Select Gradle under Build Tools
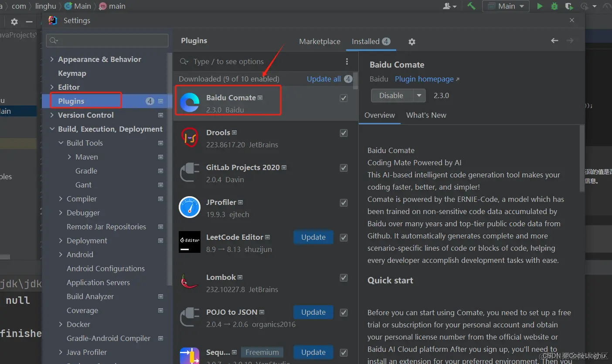The image size is (612, 364). [x=86, y=171]
